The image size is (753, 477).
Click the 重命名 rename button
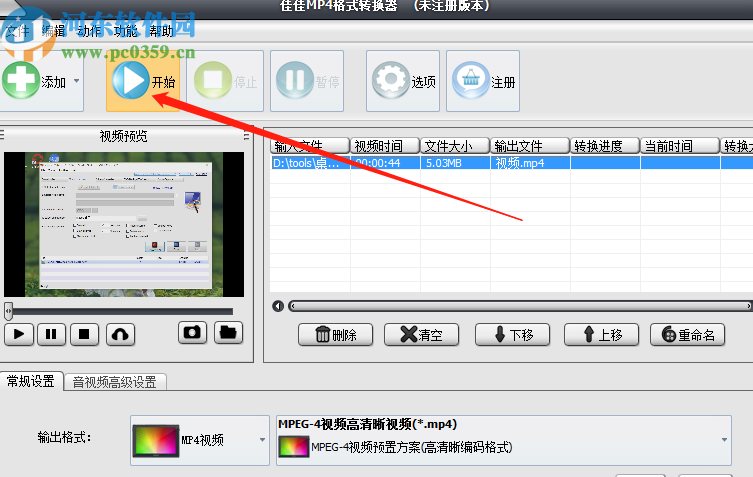pyautogui.click(x=687, y=334)
